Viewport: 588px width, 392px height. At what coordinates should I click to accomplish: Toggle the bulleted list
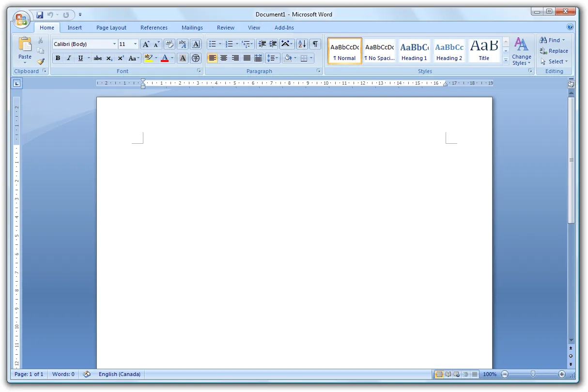pyautogui.click(x=212, y=44)
